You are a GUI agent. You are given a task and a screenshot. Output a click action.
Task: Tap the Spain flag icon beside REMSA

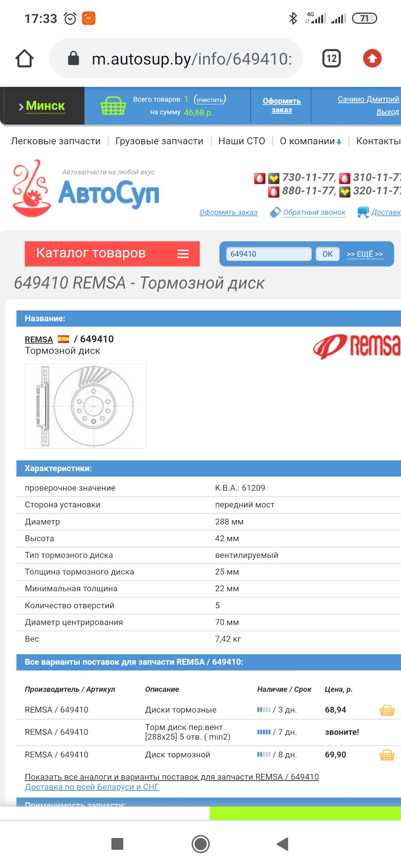tap(63, 339)
